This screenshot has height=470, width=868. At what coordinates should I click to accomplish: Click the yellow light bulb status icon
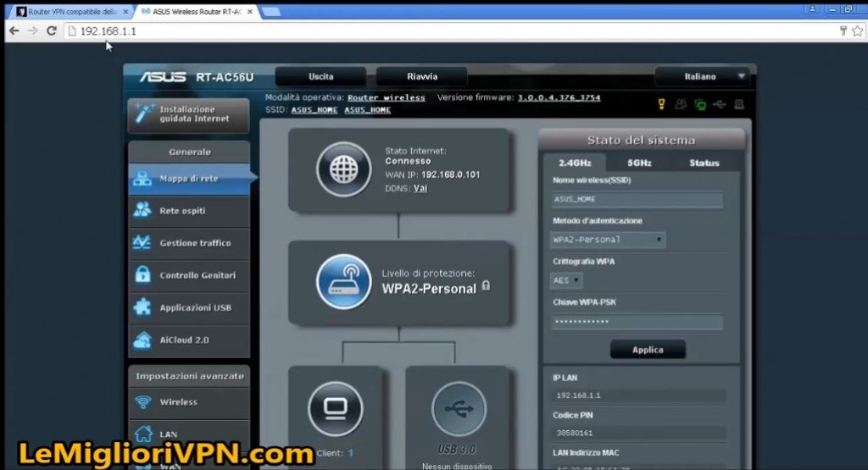tap(661, 104)
